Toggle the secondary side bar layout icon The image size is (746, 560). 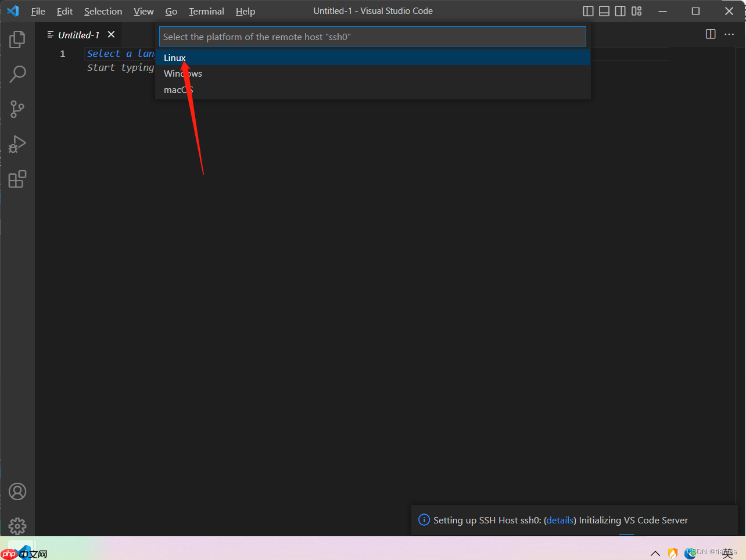[x=621, y=11]
